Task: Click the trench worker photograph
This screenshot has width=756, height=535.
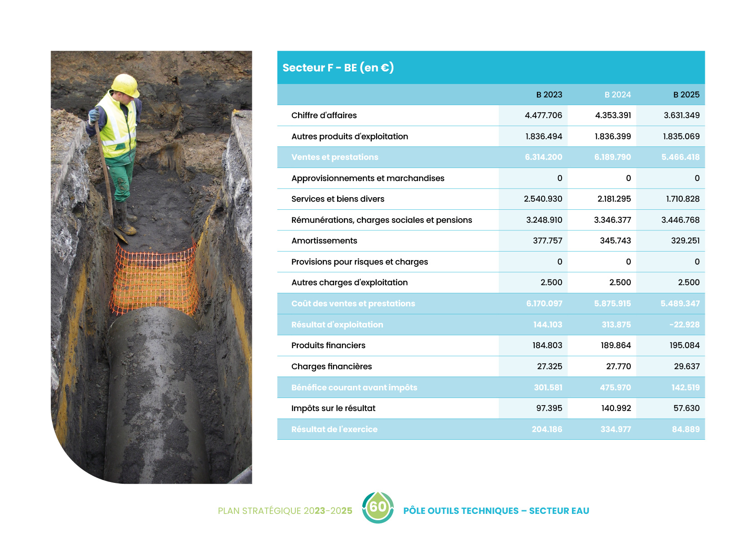Action: coord(151,267)
